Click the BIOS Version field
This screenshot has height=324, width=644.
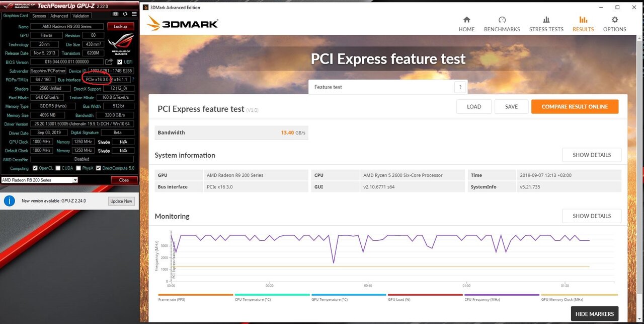67,62
